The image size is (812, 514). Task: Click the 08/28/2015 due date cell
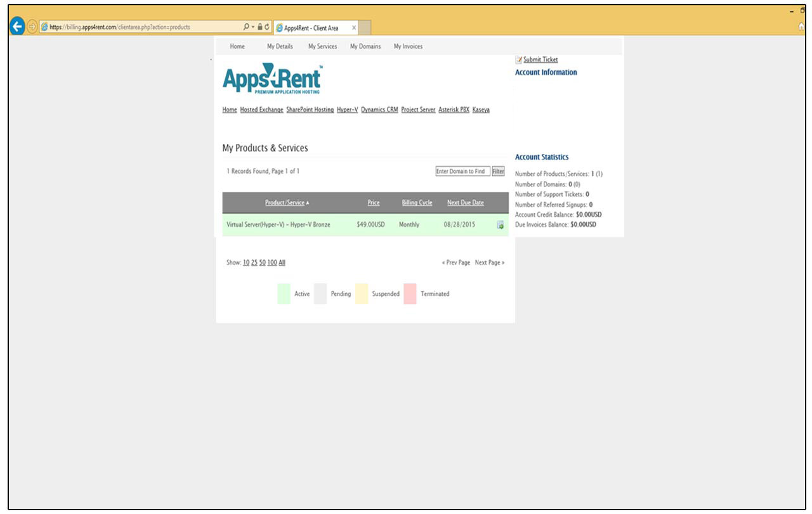point(459,224)
